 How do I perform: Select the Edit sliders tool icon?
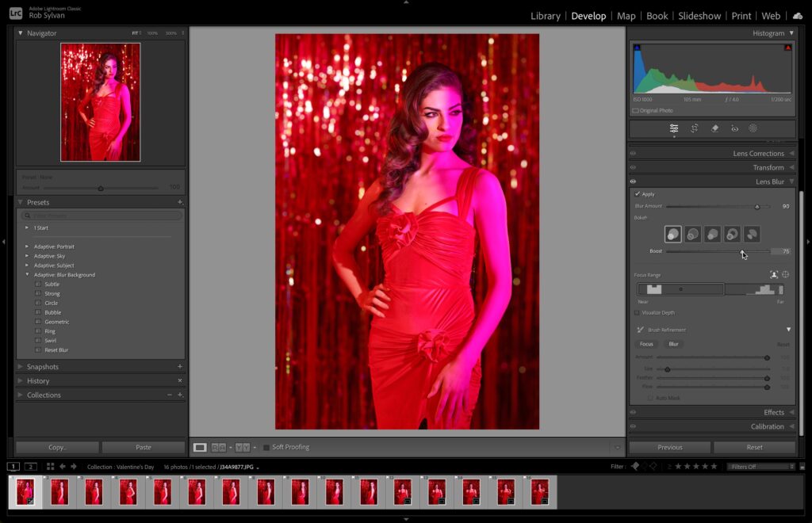674,128
